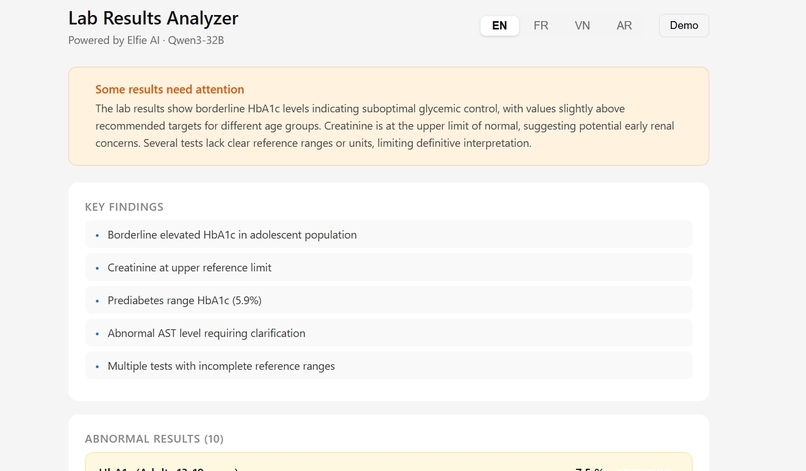Select 'Creatinine at upper reference limit' finding
This screenshot has width=806, height=471.
click(388, 267)
